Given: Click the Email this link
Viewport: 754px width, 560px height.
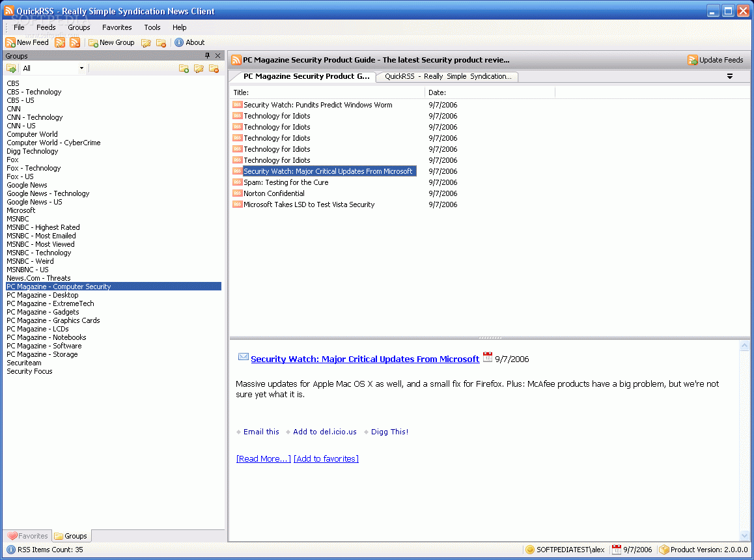Looking at the screenshot, I should pos(261,432).
